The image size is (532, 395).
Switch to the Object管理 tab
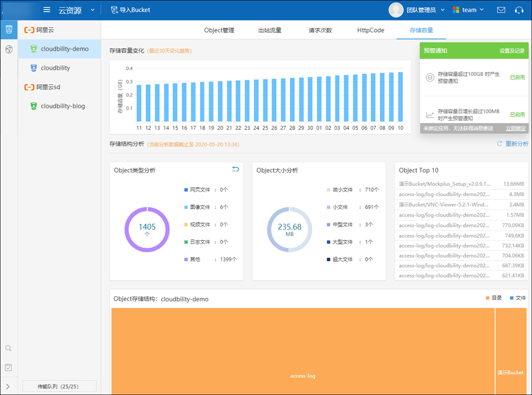[x=219, y=30]
